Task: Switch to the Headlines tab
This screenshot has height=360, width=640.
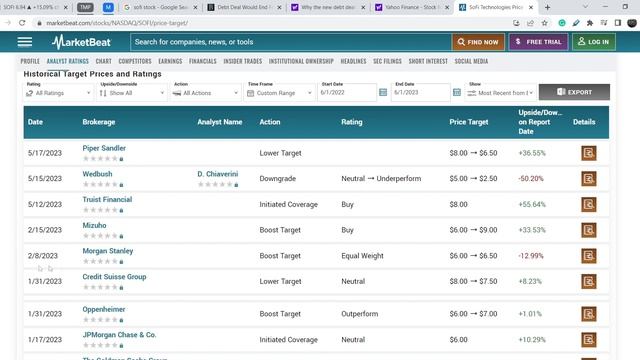Action: pos(353,61)
